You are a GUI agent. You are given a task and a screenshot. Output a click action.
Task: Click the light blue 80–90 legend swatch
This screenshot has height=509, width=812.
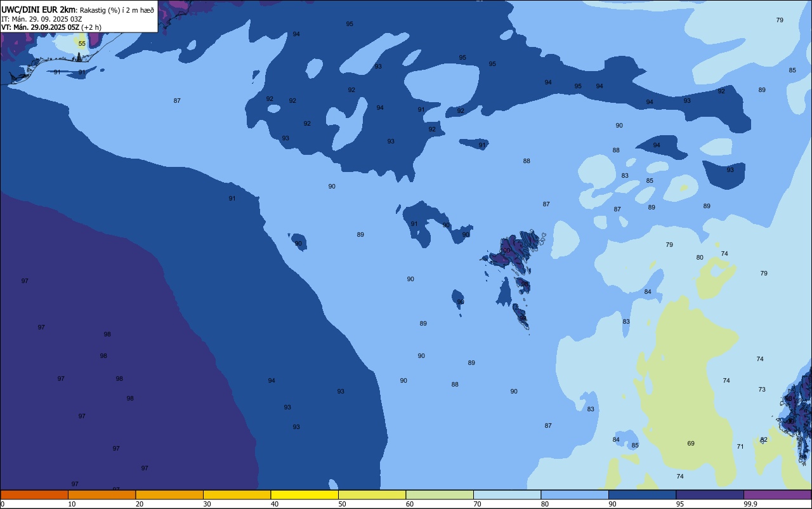[575, 494]
